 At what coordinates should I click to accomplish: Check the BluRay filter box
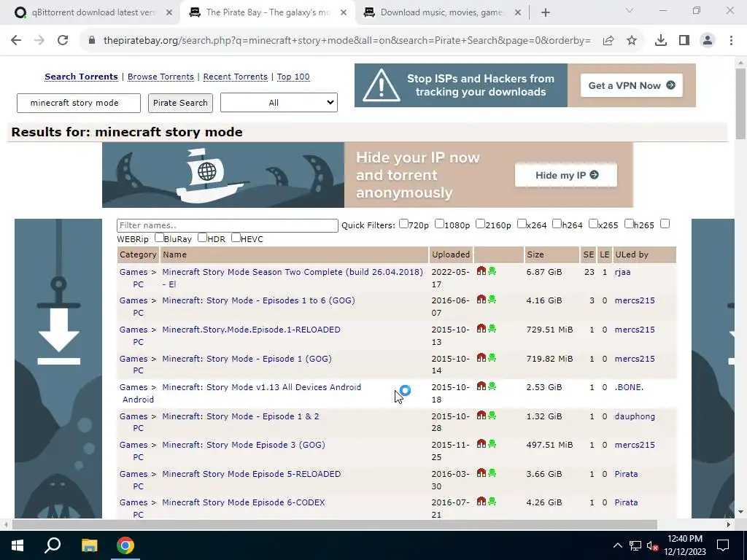(159, 238)
